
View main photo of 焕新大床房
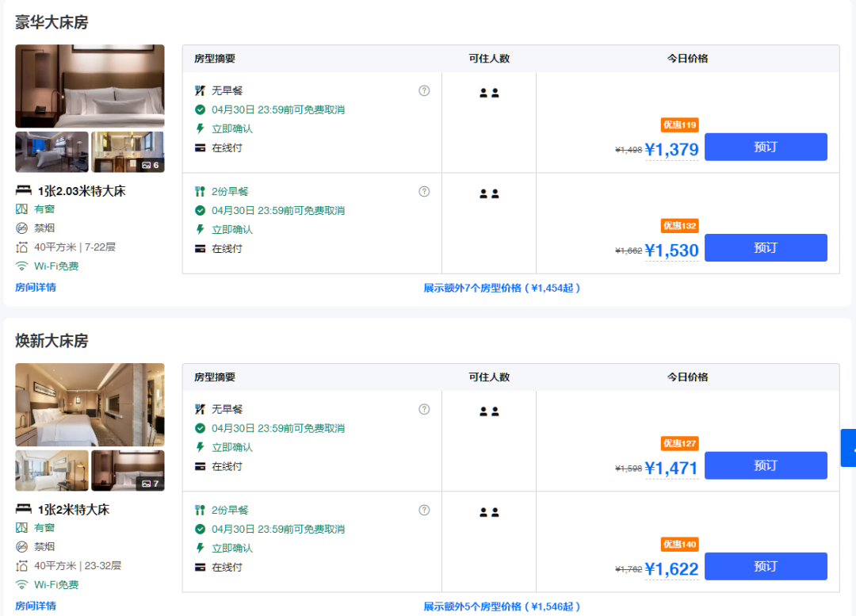pyautogui.click(x=90, y=404)
